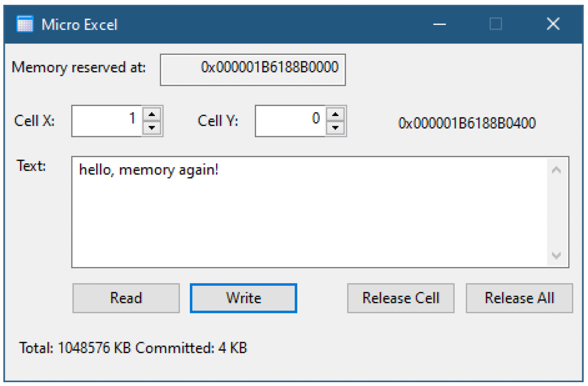Click the Read button
This screenshot has width=588, height=386.
pos(126,298)
